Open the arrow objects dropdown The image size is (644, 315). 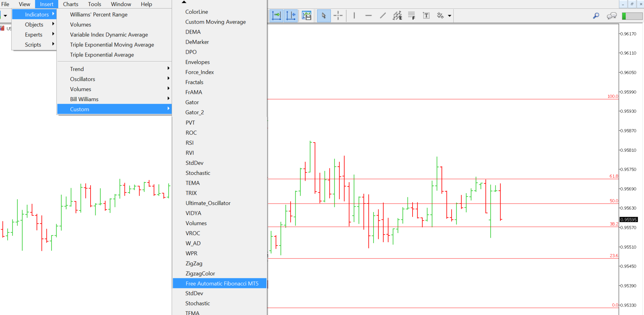450,15
